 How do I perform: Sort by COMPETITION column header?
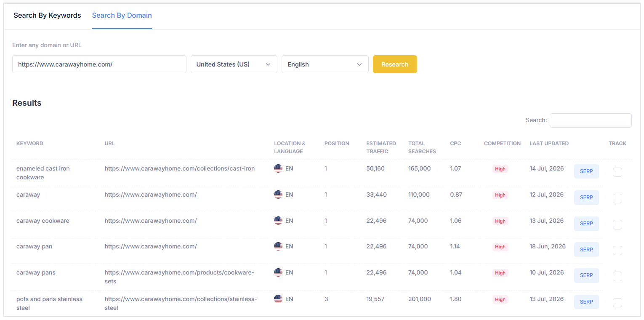502,144
